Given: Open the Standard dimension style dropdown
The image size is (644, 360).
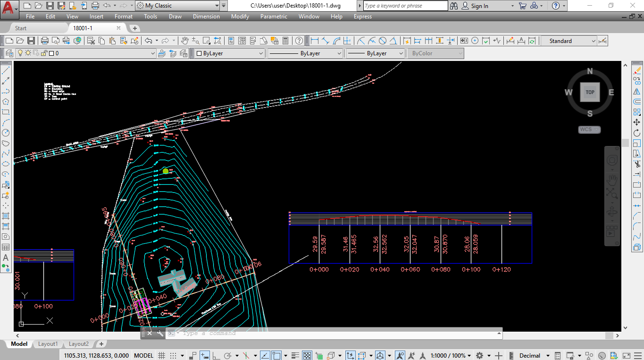Looking at the screenshot, I should pos(569,41).
